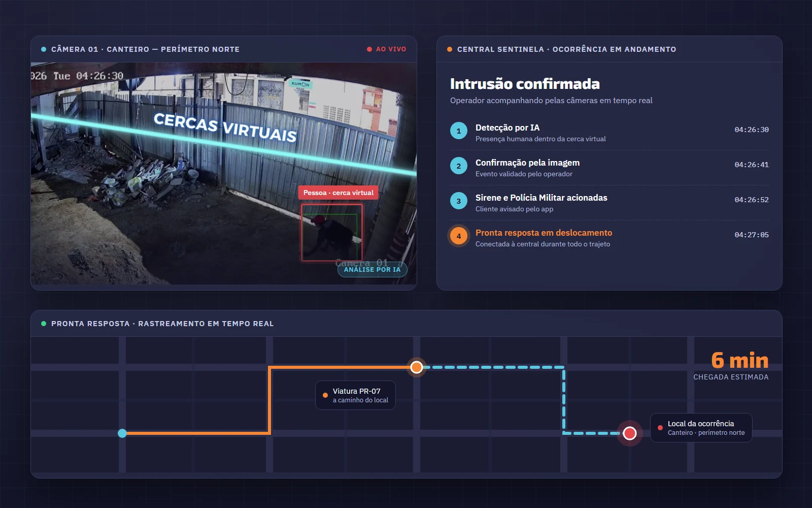Screen dimensions: 812x508
Task: Open the ANÁLISE POR IA badge
Action: tap(373, 270)
